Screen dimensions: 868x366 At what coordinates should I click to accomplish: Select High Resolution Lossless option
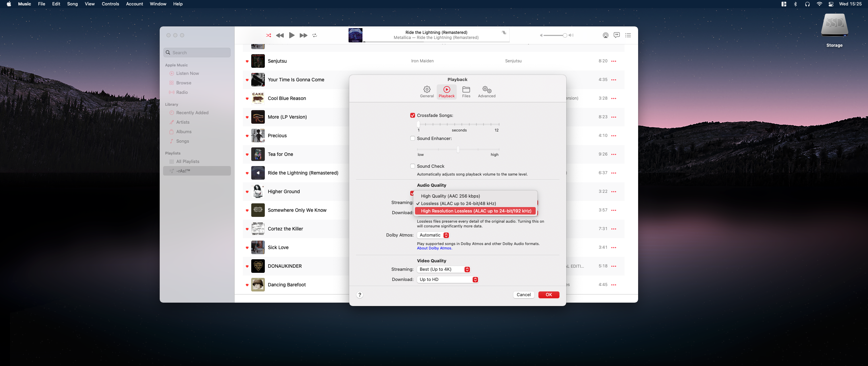tap(476, 211)
